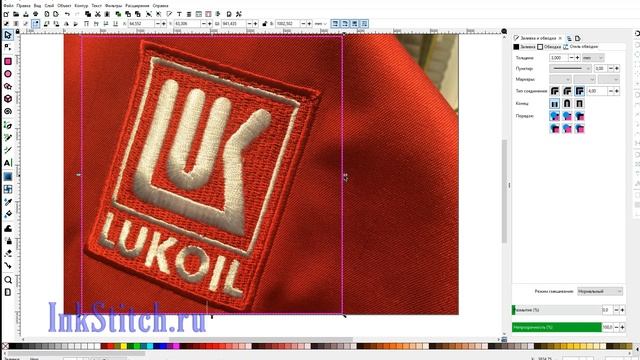The height and width of the screenshot is (360, 640).
Task: Open the Файл menu
Action: pos(8,6)
